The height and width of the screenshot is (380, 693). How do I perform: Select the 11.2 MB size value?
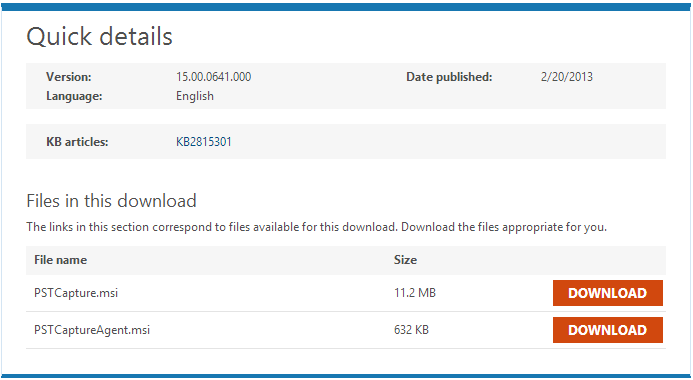[415, 293]
